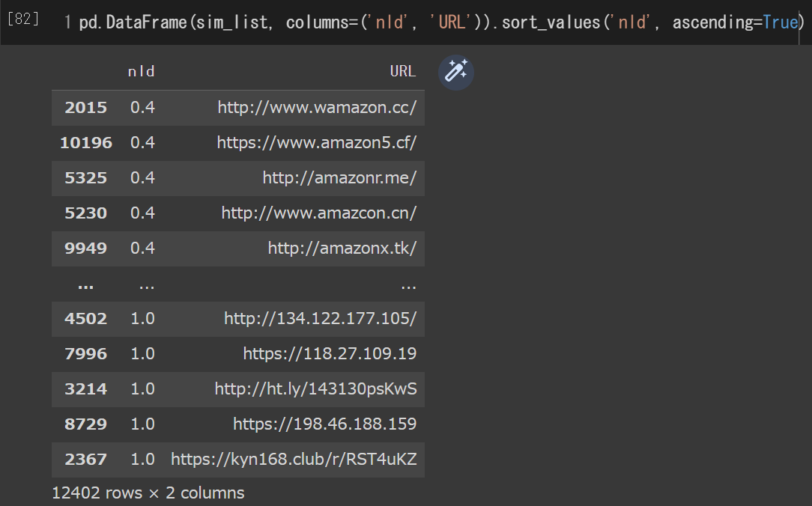The width and height of the screenshot is (812, 506).
Task: Click row index 2015
Action: 86,108
